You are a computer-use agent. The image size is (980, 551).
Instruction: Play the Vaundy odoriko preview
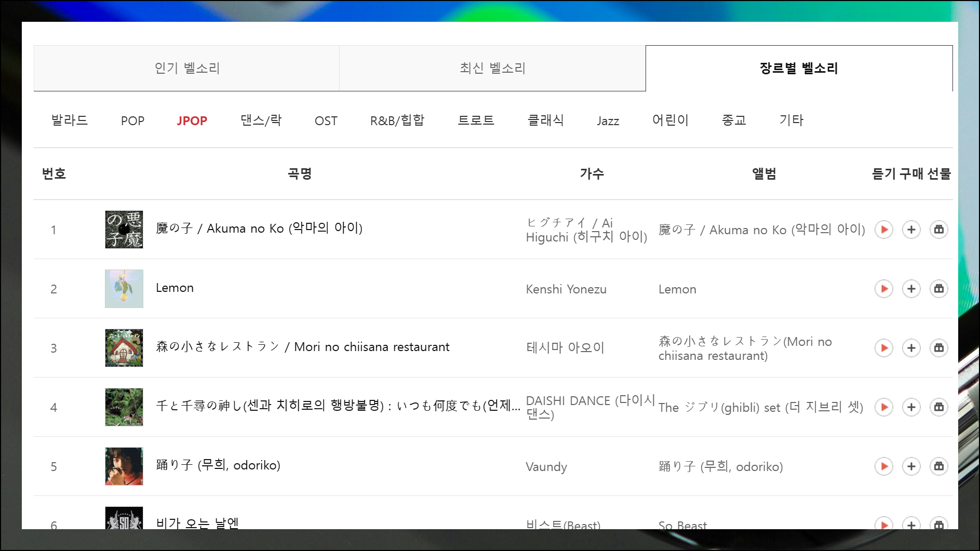click(x=883, y=466)
